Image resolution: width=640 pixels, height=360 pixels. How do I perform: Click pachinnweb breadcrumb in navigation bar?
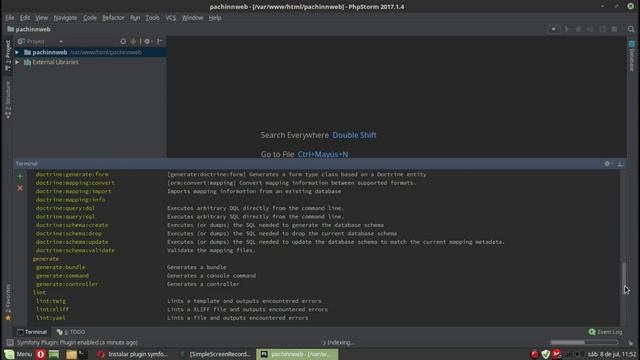(x=29, y=29)
